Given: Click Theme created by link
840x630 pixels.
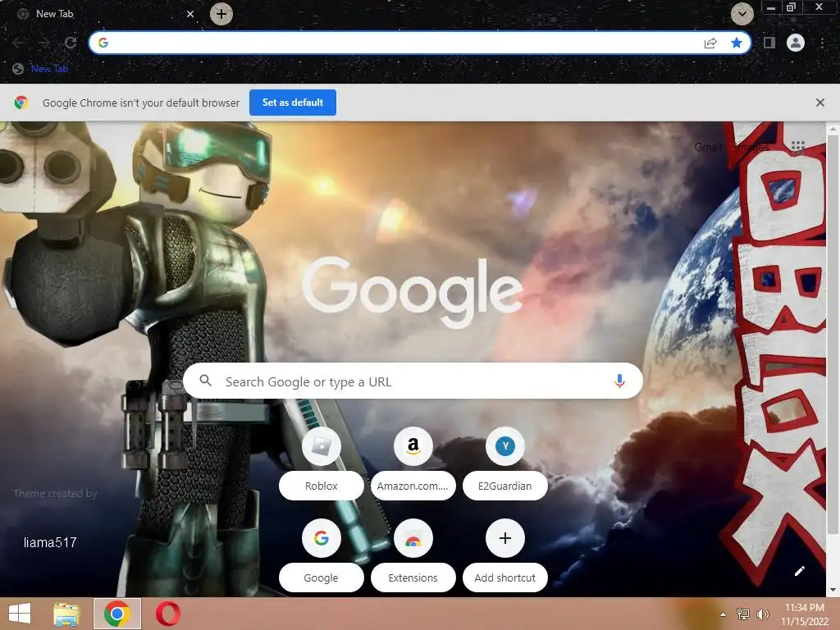Looking at the screenshot, I should coord(55,493).
